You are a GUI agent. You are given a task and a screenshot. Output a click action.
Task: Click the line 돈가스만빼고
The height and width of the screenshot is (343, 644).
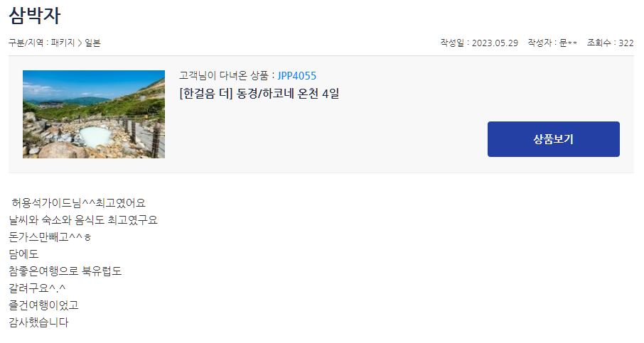click(50, 237)
